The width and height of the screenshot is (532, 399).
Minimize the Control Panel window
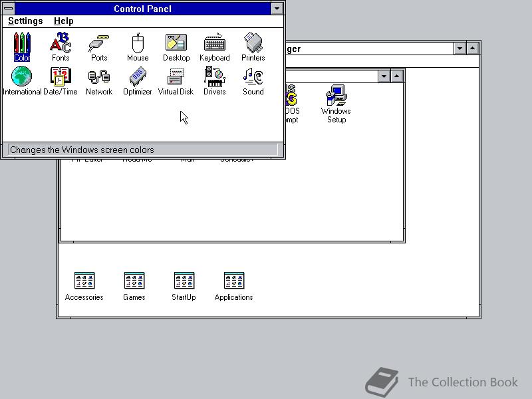277,9
